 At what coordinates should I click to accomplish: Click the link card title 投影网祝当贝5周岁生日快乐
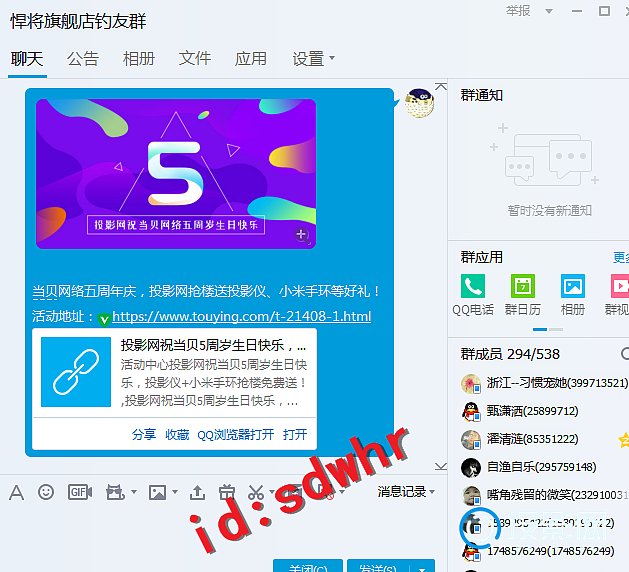tap(213, 345)
